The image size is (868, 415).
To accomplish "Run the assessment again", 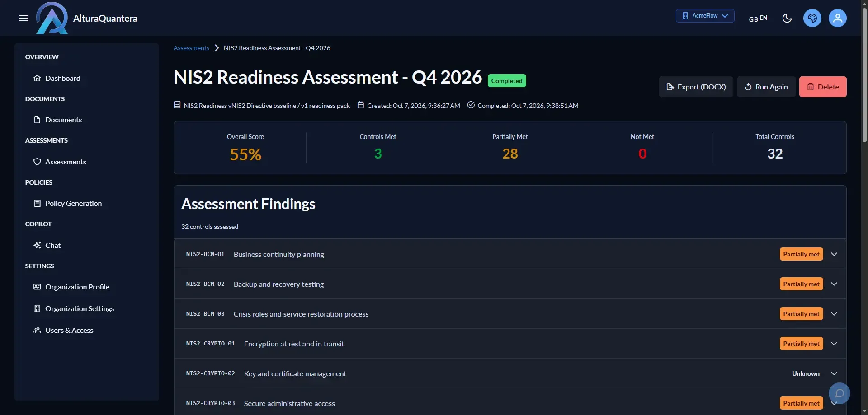I will [x=766, y=87].
